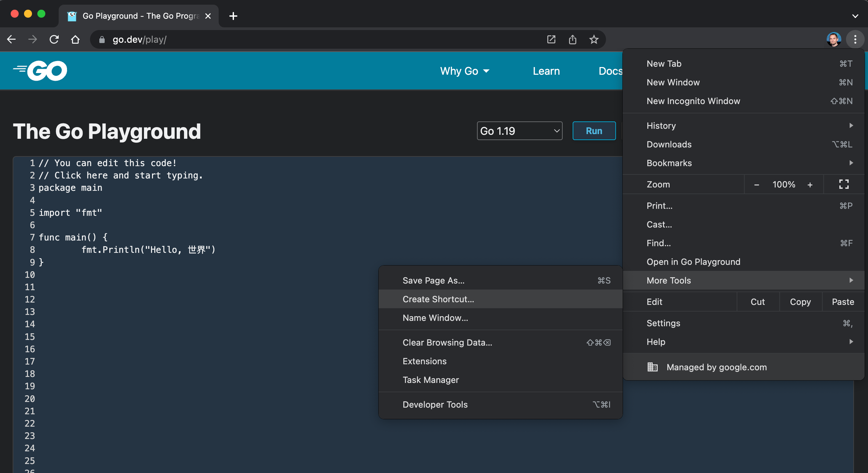This screenshot has width=868, height=473.
Task: Click 'The Go Playground' heading
Action: click(x=107, y=131)
